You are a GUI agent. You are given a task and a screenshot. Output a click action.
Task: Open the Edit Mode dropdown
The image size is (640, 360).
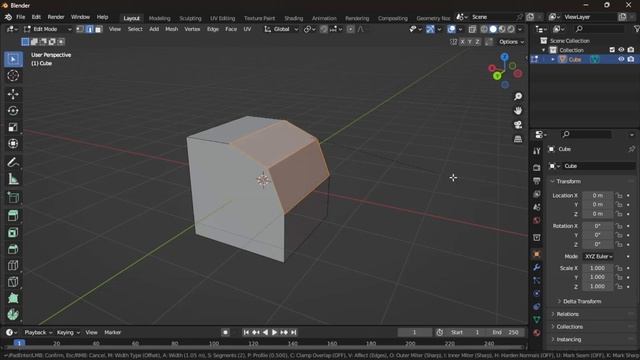pos(47,29)
